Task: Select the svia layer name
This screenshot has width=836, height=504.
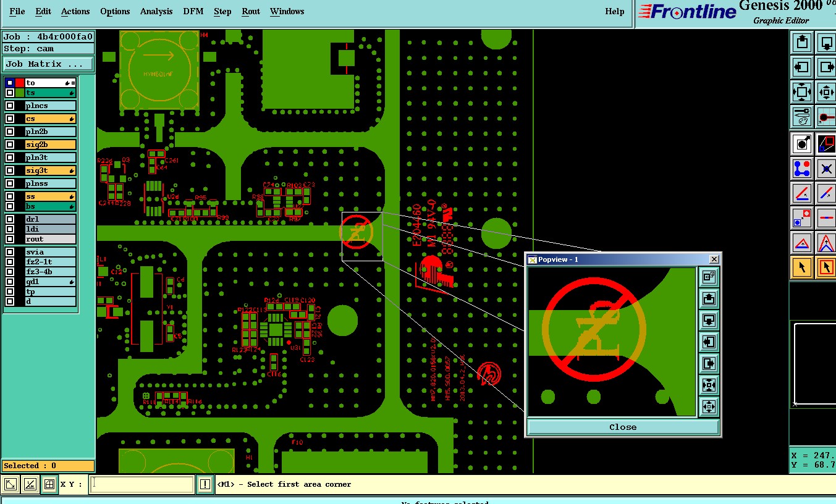Action: click(50, 252)
